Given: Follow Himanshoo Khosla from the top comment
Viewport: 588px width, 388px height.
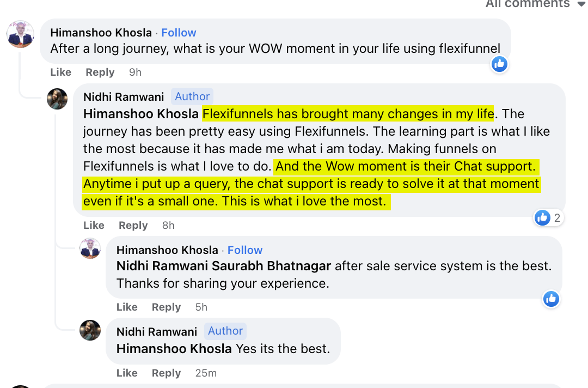Looking at the screenshot, I should (179, 32).
